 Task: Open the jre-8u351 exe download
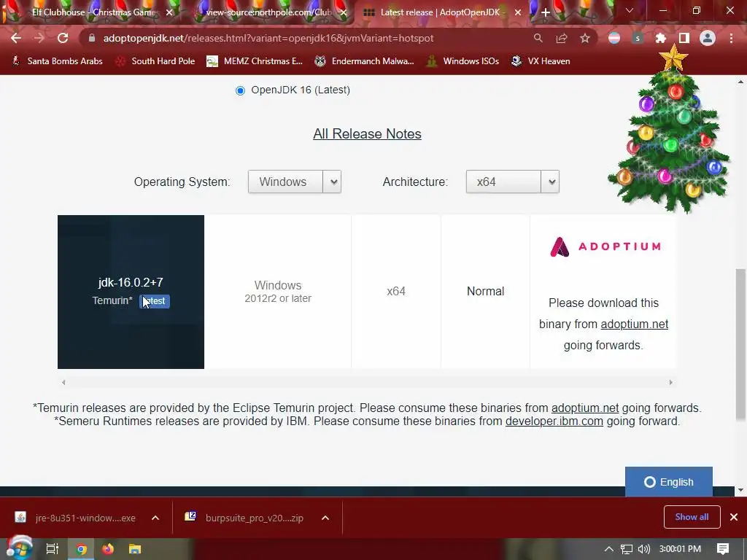[75, 518]
